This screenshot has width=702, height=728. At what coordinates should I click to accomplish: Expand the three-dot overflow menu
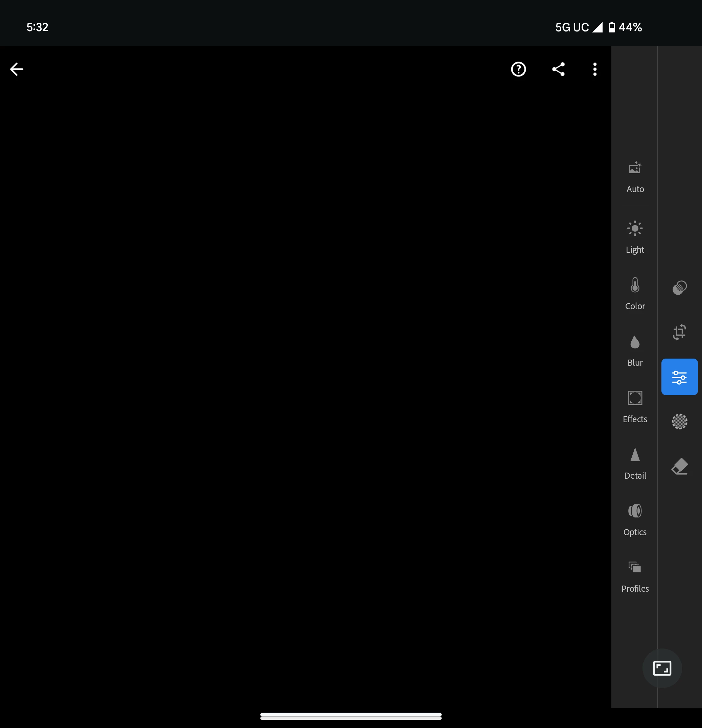coord(595,69)
